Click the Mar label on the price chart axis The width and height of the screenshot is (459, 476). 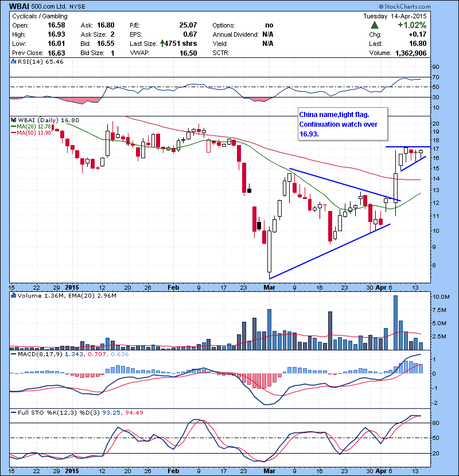[x=269, y=287]
